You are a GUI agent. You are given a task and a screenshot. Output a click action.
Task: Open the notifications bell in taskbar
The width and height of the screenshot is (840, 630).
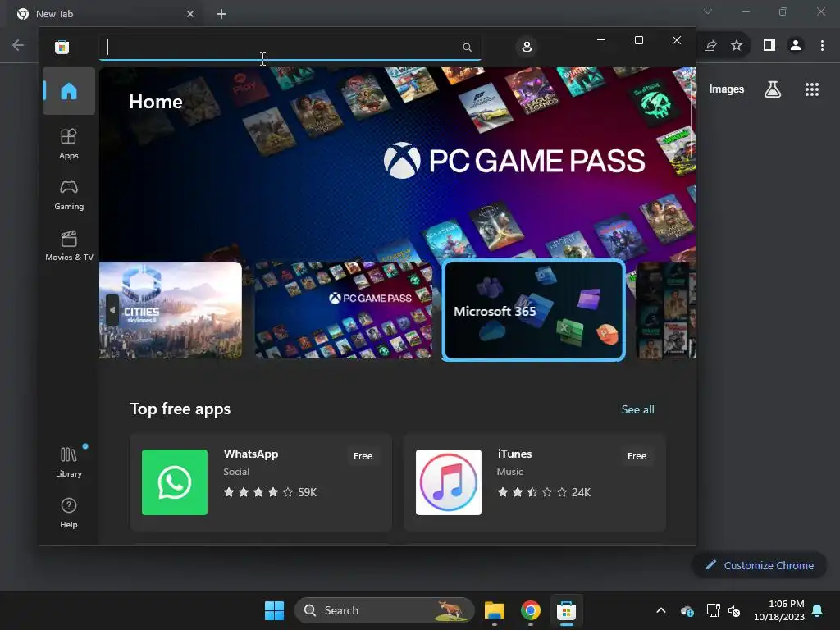tap(818, 610)
